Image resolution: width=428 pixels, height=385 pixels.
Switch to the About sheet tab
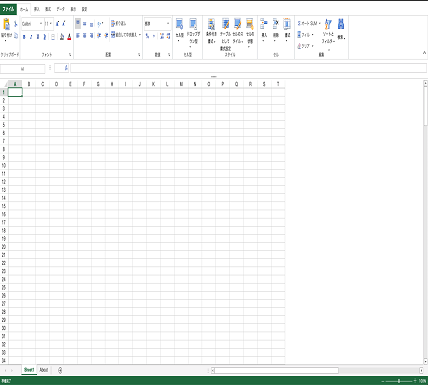click(x=44, y=370)
